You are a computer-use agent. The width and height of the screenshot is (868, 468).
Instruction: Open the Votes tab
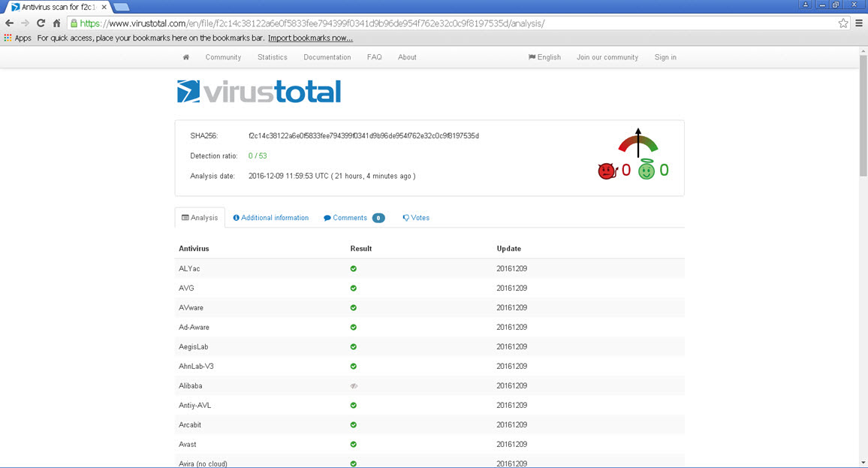pos(416,218)
